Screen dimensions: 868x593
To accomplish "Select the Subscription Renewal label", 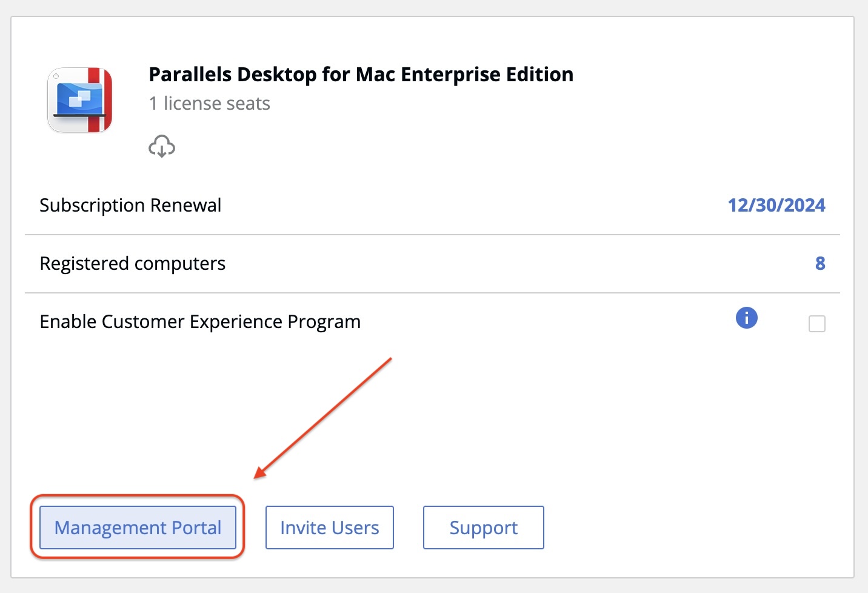I will [130, 205].
